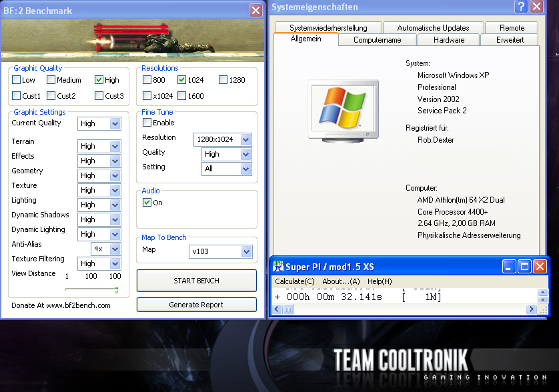Click START BENCH button
Screen dimensions: 559x392
[x=196, y=281]
